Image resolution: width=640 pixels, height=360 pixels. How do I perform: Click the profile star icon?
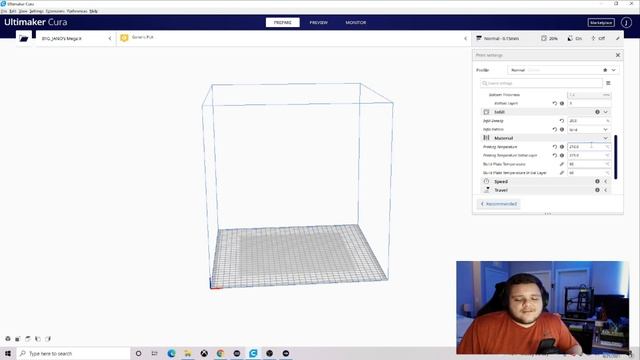click(605, 70)
